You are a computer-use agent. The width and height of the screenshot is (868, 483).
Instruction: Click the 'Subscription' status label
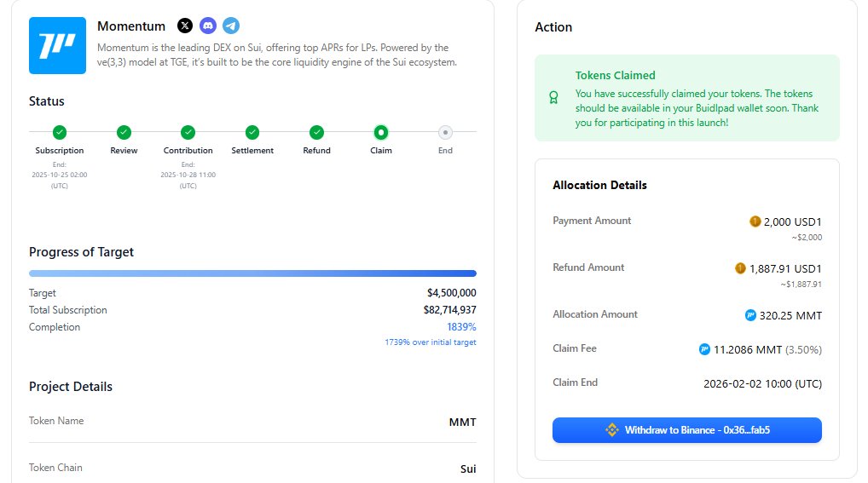[x=59, y=151]
